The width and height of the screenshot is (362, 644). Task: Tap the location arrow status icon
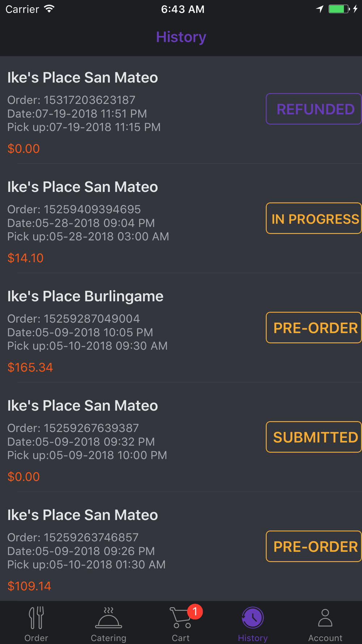click(x=320, y=9)
